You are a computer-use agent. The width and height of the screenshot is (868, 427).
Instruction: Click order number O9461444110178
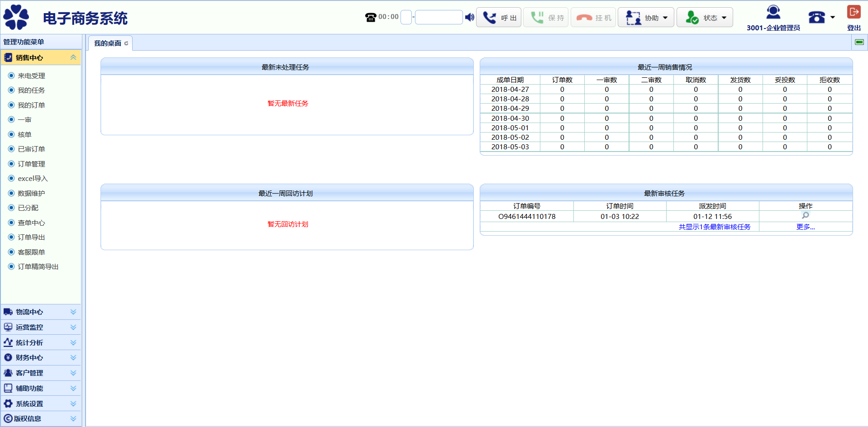point(527,216)
